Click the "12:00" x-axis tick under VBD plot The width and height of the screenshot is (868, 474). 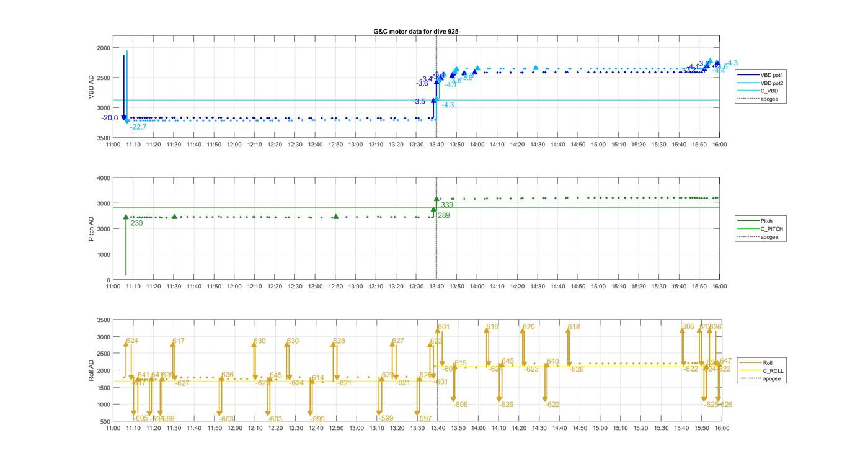(x=234, y=145)
